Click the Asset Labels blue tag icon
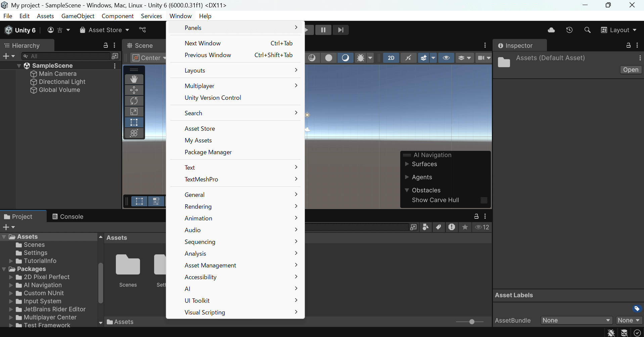This screenshot has height=337, width=644. [x=637, y=308]
